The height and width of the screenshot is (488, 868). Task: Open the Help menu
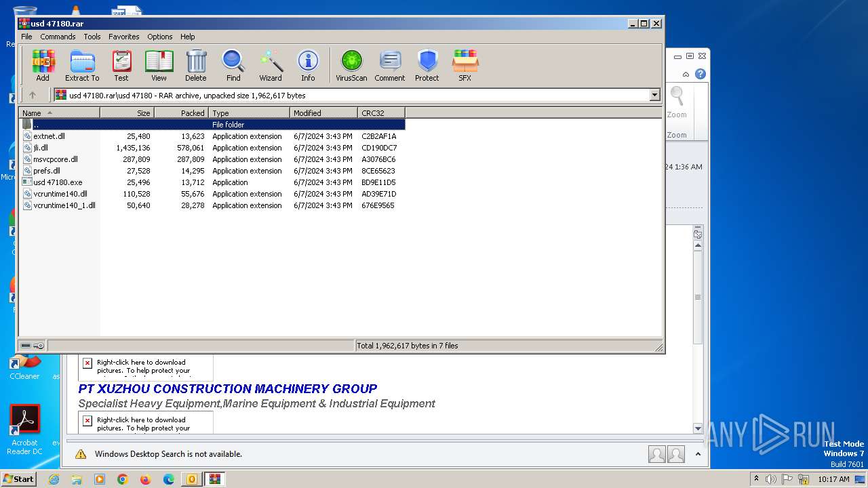pos(188,37)
